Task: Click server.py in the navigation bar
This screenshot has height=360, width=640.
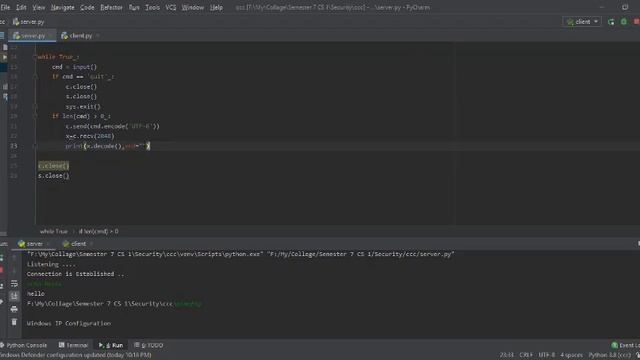Action: pyautogui.click(x=29, y=22)
